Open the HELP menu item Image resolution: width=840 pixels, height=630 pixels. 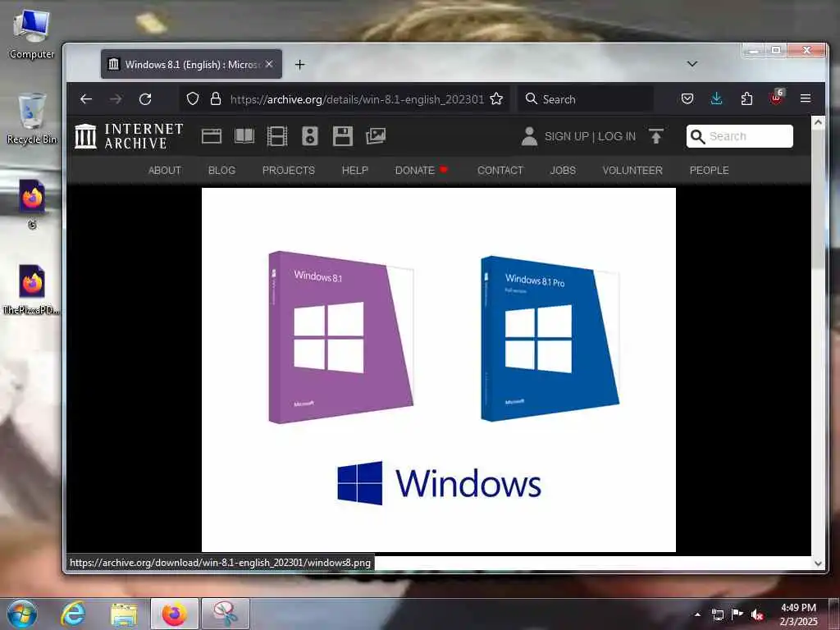354,171
